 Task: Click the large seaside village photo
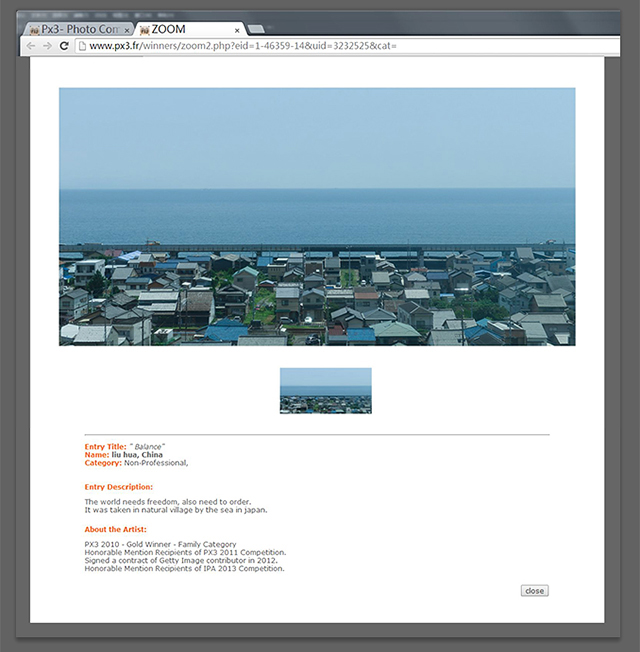pyautogui.click(x=317, y=217)
